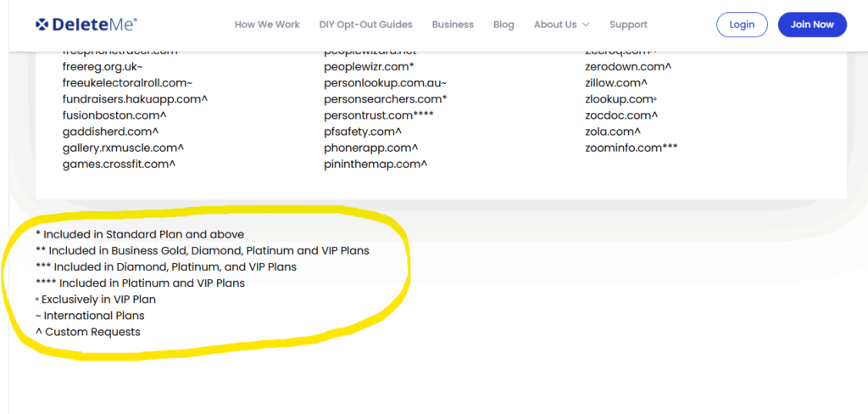Image resolution: width=868 pixels, height=414 pixels.
Task: Open the Support page
Action: (628, 25)
